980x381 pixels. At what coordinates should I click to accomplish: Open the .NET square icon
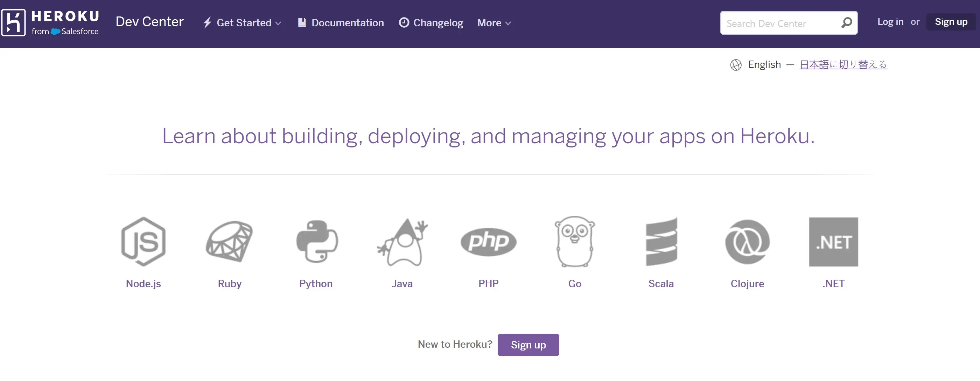[x=834, y=242]
